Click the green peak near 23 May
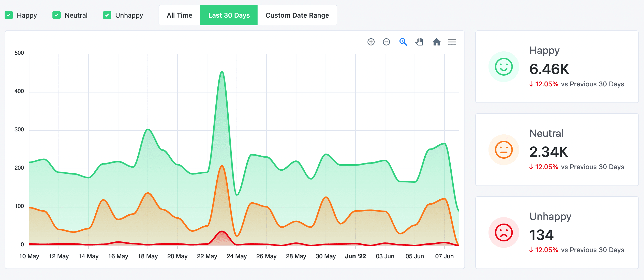644x280 pixels. [222, 72]
